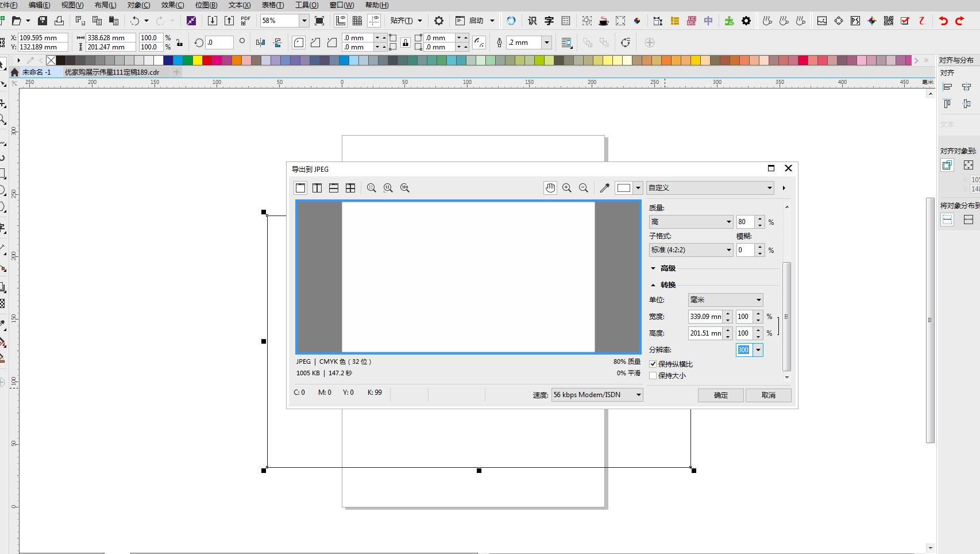Image resolution: width=980 pixels, height=554 pixels.
Task: Click the Save icon in main toolbar
Action: pos(43,21)
